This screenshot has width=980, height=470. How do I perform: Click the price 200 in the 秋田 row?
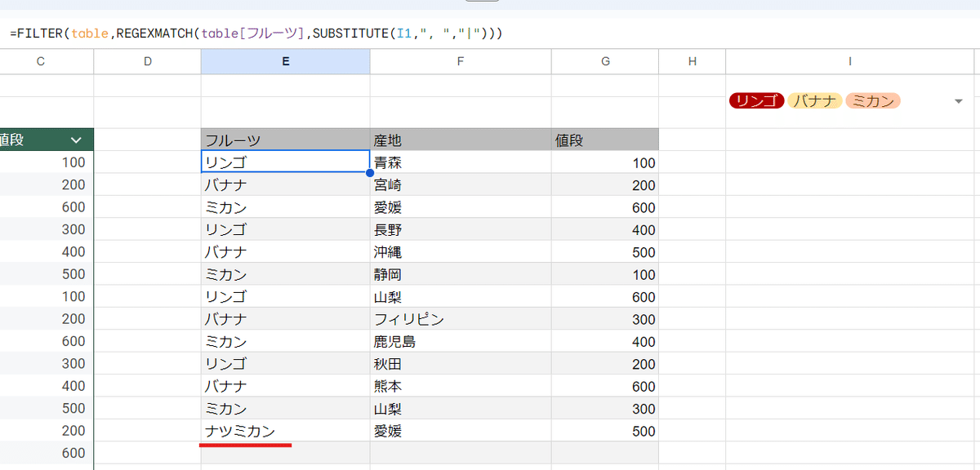(x=605, y=364)
